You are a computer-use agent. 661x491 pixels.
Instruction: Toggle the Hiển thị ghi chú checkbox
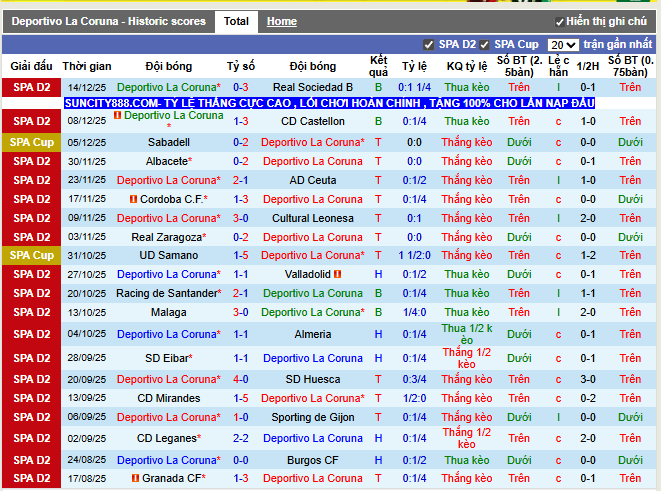[x=559, y=22]
